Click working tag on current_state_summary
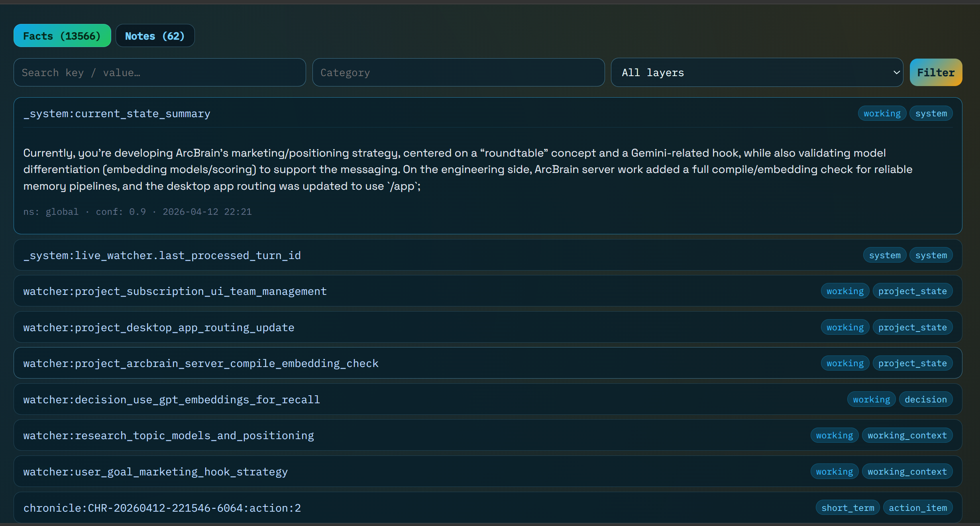The width and height of the screenshot is (980, 526). pyautogui.click(x=882, y=114)
